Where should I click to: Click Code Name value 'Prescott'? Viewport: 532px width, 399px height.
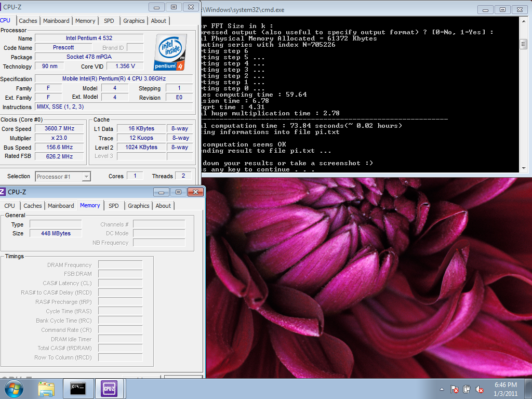63,47
